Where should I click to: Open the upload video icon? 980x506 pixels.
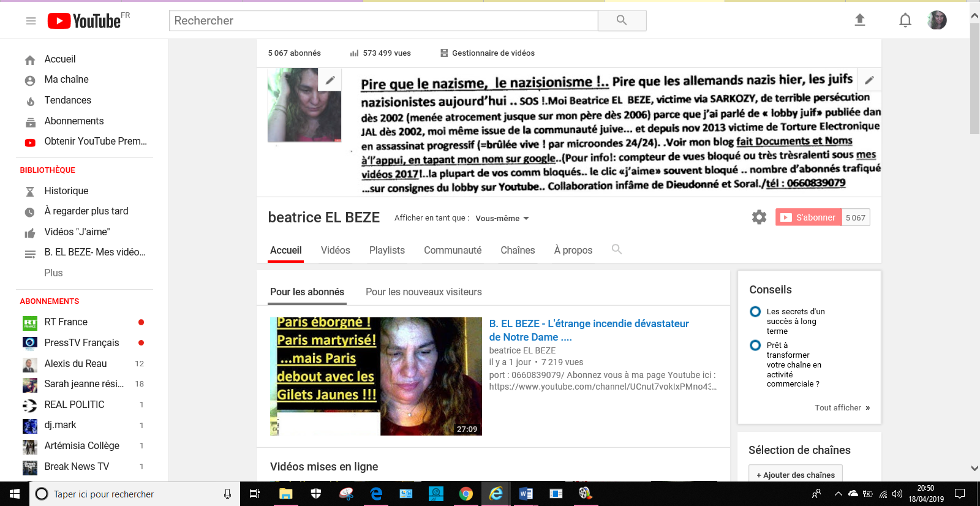click(x=860, y=20)
